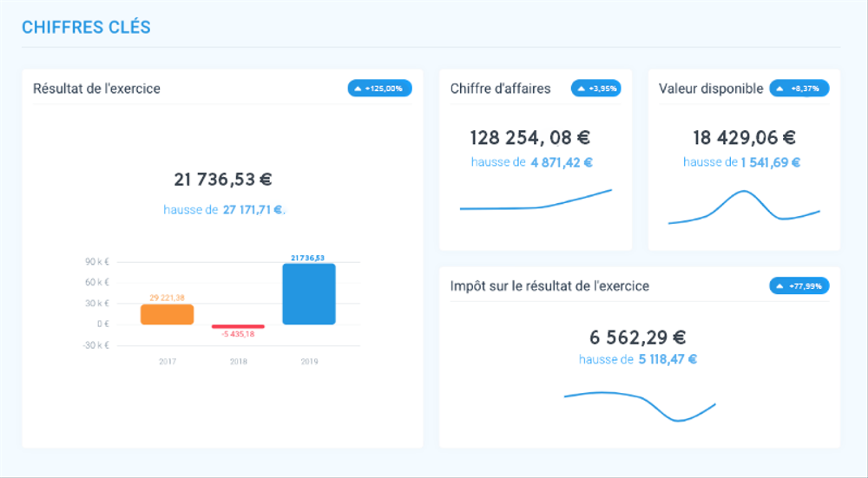Click the CHIFFRES CLÉS heading

coord(86,28)
